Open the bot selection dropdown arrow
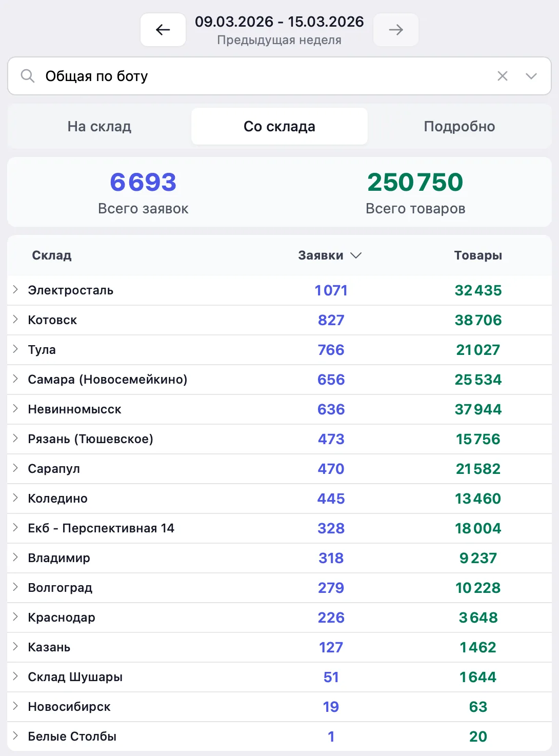Screen dimensions: 559x756 531,76
